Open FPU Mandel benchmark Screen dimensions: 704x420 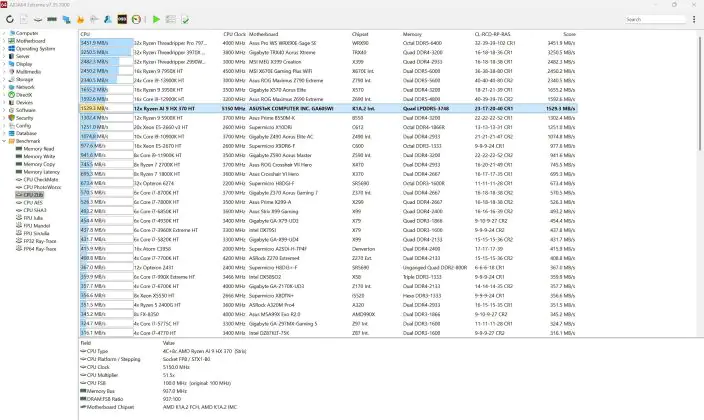36,225
